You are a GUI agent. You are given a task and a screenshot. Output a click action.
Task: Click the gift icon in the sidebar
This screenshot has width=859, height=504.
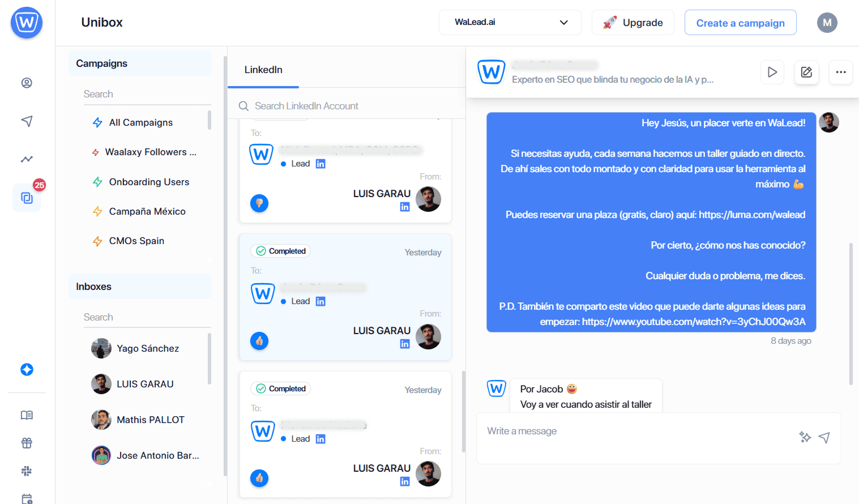click(27, 443)
